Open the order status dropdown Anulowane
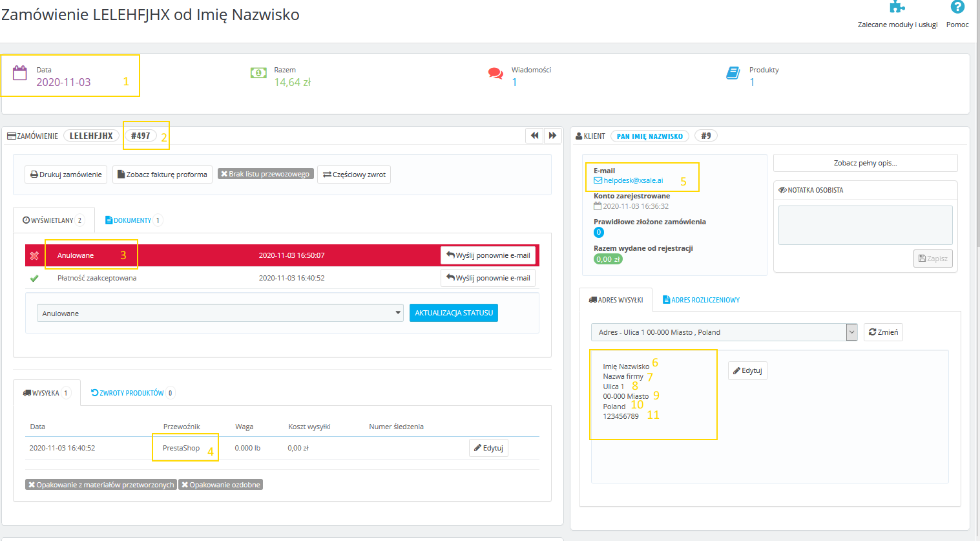This screenshot has height=541, width=980. [x=220, y=313]
